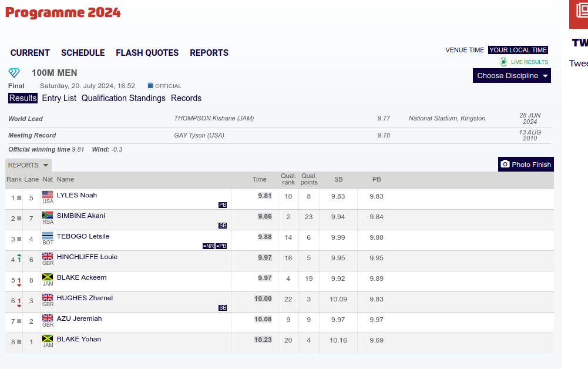Click the South Africa flag for Simbine
Image resolution: width=588 pixels, height=369 pixels.
48,215
